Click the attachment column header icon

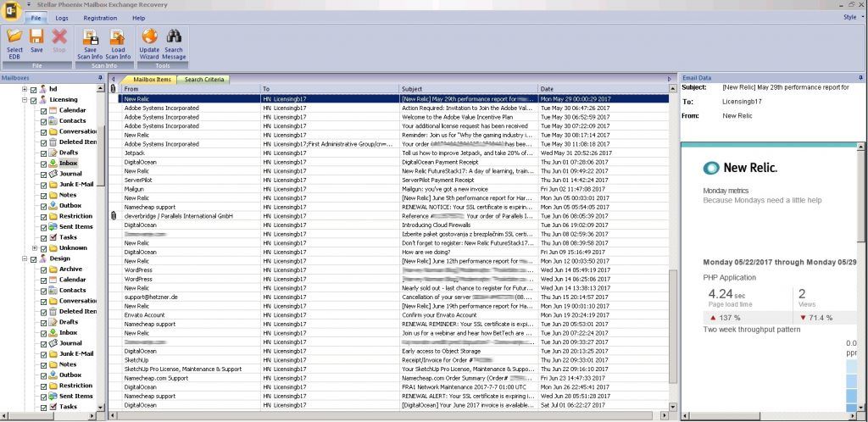(114, 88)
